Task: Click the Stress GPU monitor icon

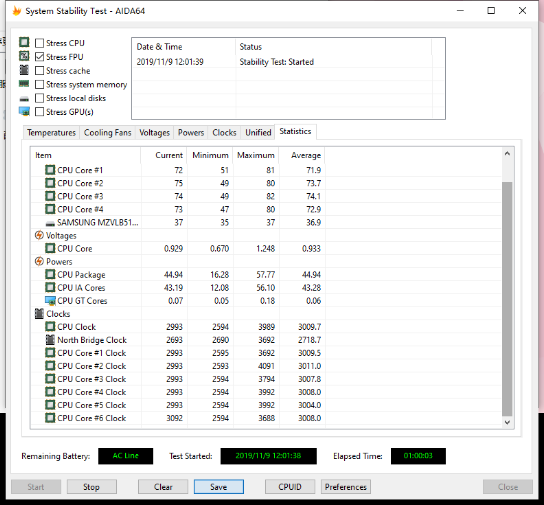Action: (x=24, y=112)
